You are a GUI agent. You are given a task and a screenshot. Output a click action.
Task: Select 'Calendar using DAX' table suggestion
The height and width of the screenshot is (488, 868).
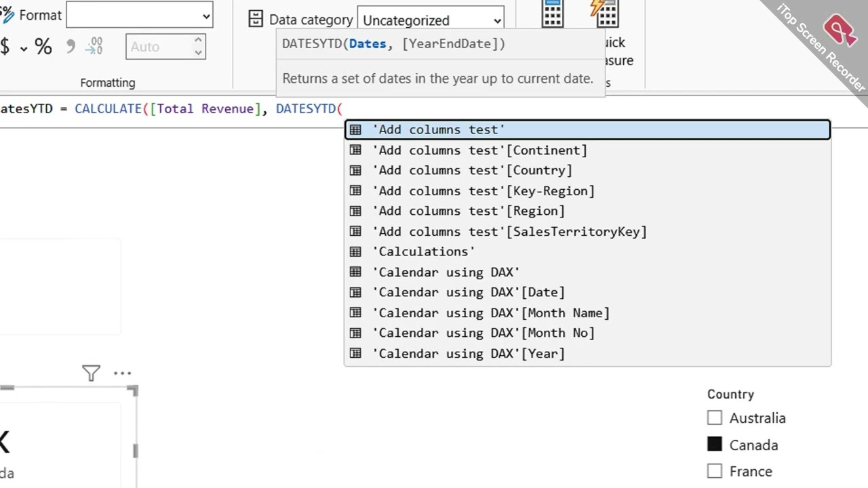[x=587, y=272]
